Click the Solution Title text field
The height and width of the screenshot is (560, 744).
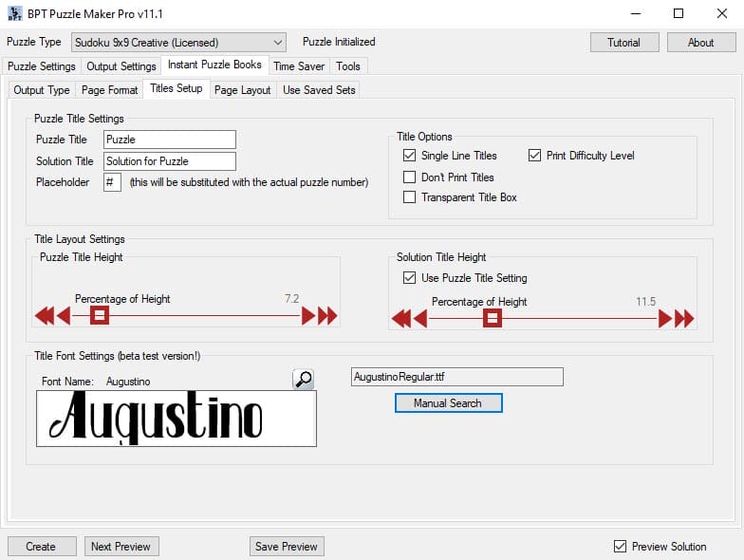[169, 161]
